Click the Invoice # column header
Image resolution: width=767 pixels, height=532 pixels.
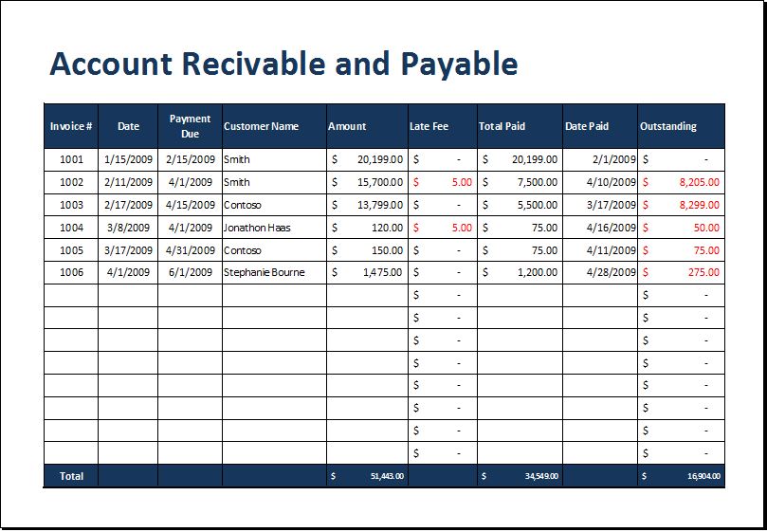[71, 126]
